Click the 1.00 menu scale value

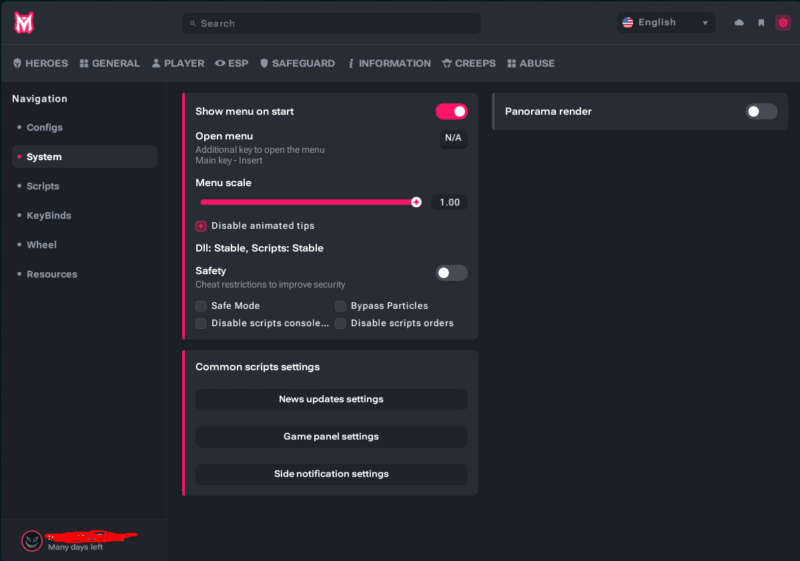[x=449, y=202]
